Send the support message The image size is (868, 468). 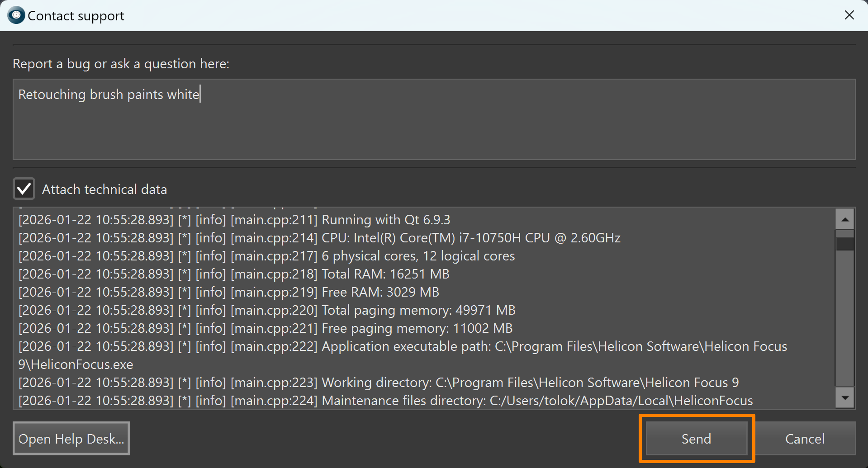(x=696, y=439)
